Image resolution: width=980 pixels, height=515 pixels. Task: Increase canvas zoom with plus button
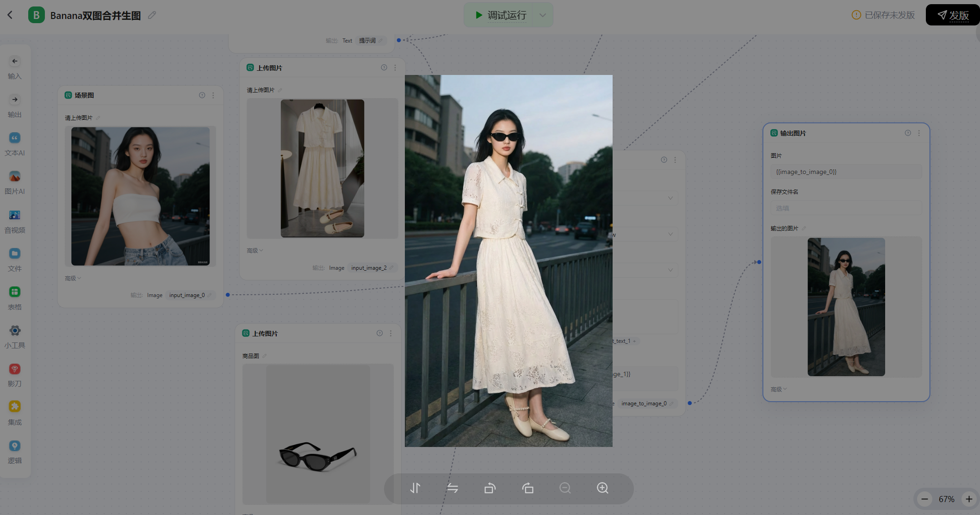(969, 499)
